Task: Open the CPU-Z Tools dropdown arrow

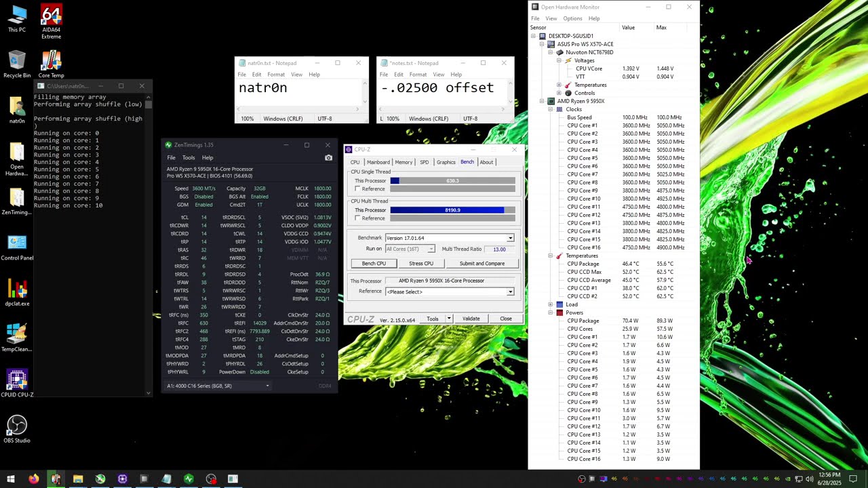Action: [x=448, y=319]
